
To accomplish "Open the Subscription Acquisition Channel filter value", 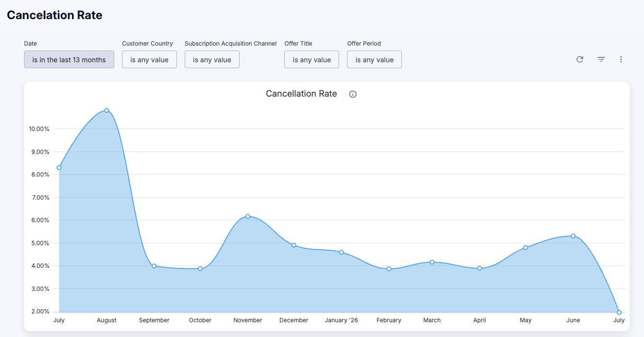I will click(x=212, y=59).
